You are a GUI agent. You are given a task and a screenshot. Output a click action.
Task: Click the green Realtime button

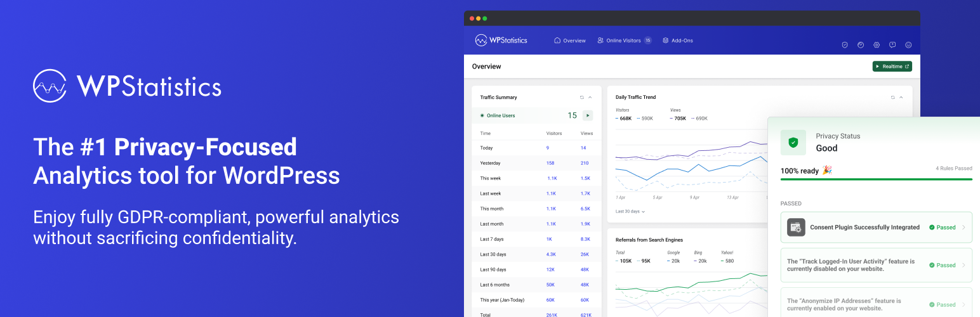[x=892, y=67]
